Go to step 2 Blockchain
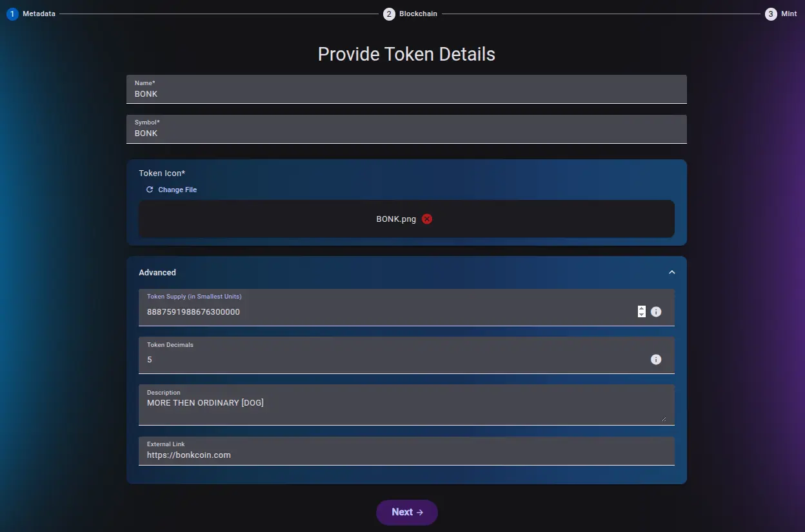 [x=410, y=14]
